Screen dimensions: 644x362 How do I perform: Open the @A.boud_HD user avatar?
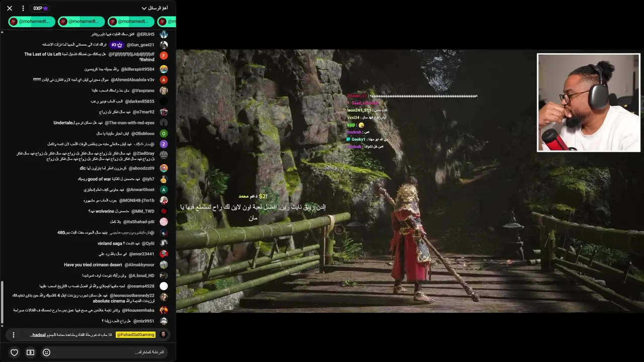[164, 276]
